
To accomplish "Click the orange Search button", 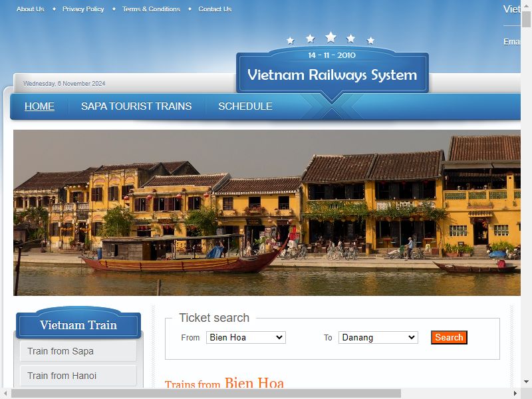I will (x=449, y=338).
